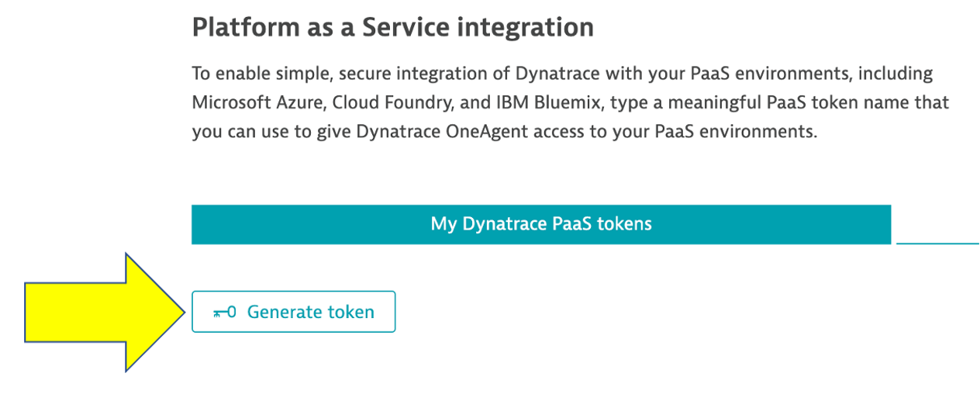Select the My Dynatrace PaaS tokens header
Screen dimensions: 980x394
pos(541,224)
